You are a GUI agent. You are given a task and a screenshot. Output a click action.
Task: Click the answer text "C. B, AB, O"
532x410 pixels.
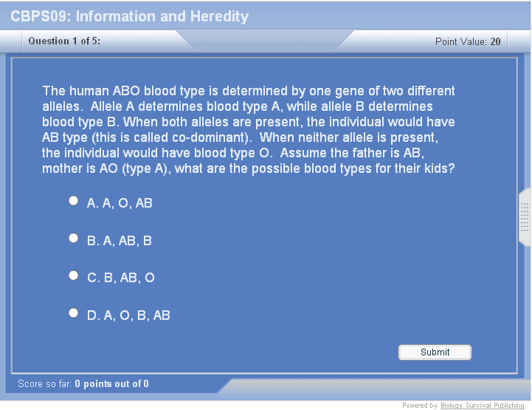(121, 279)
